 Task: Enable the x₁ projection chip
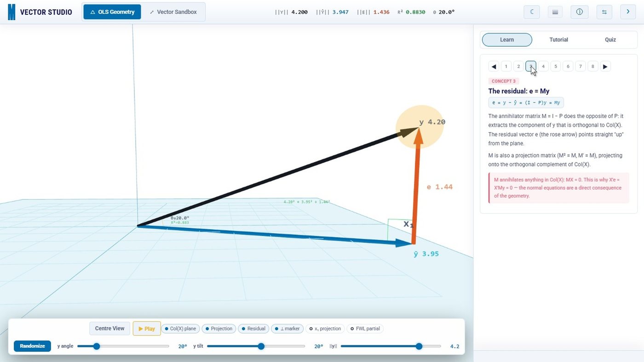pyautogui.click(x=325, y=328)
